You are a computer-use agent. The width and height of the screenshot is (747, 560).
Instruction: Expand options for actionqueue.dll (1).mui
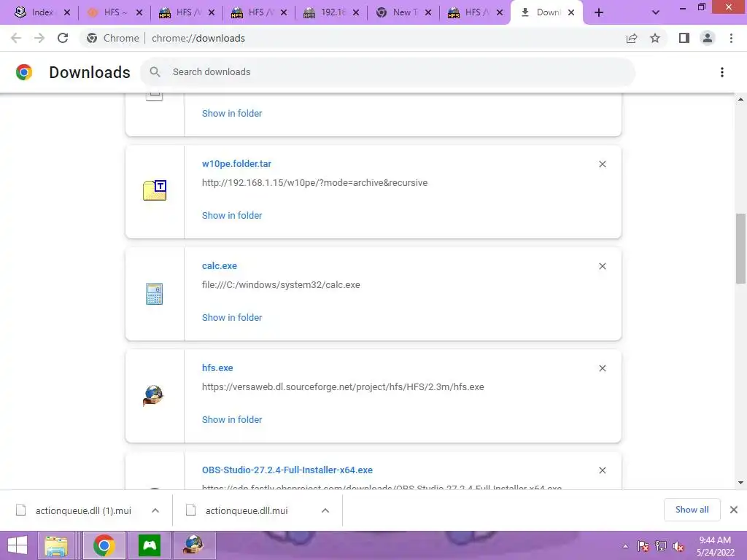(155, 510)
